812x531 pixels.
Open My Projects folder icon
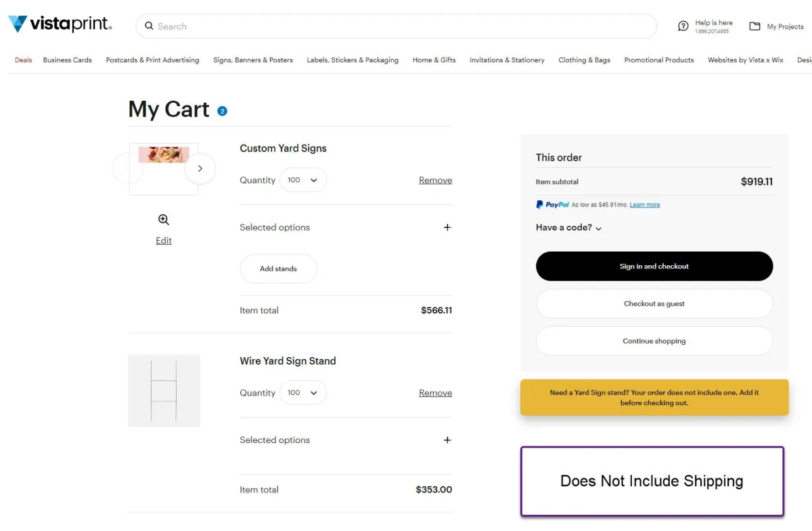(x=754, y=26)
